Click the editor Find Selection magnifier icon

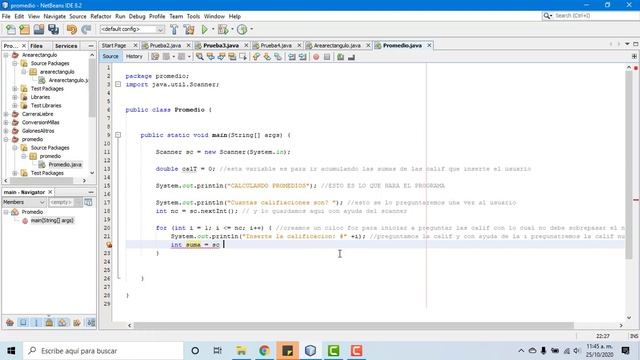tap(200, 57)
